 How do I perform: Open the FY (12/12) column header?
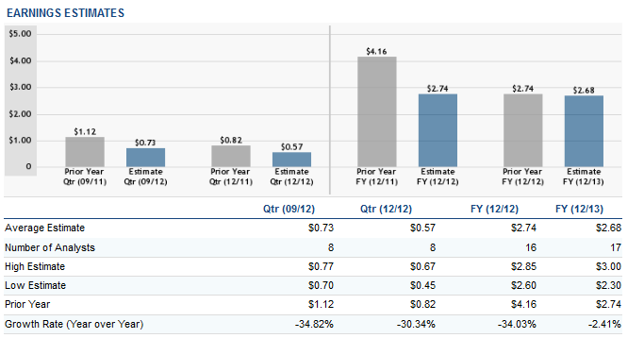click(x=494, y=209)
